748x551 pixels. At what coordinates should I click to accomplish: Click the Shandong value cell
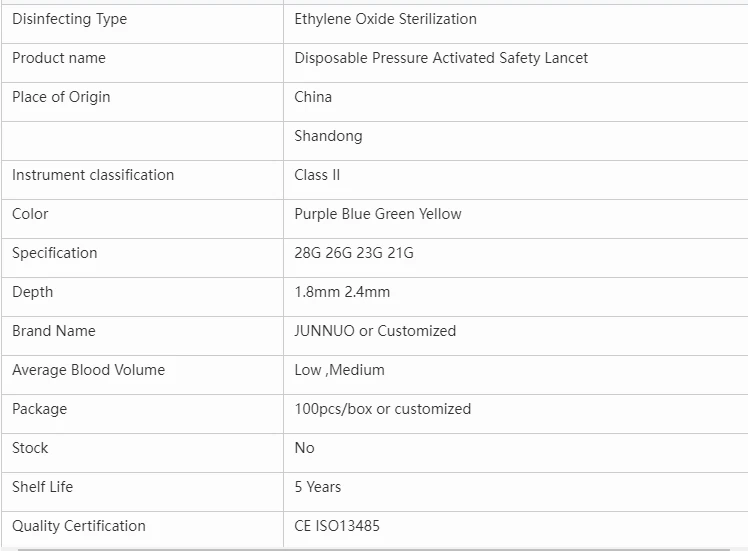[x=516, y=141]
